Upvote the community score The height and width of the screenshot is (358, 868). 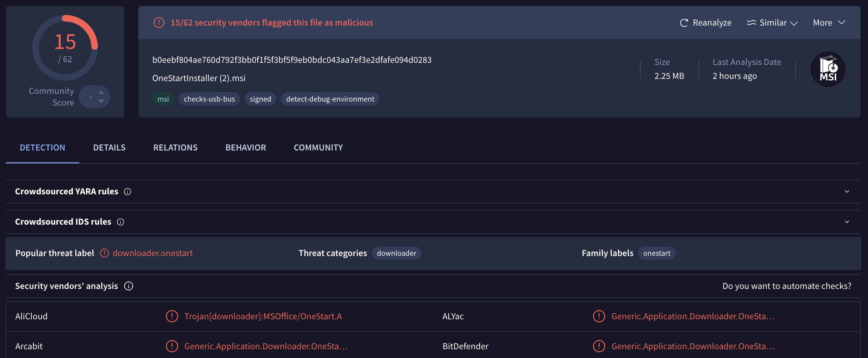click(x=101, y=92)
